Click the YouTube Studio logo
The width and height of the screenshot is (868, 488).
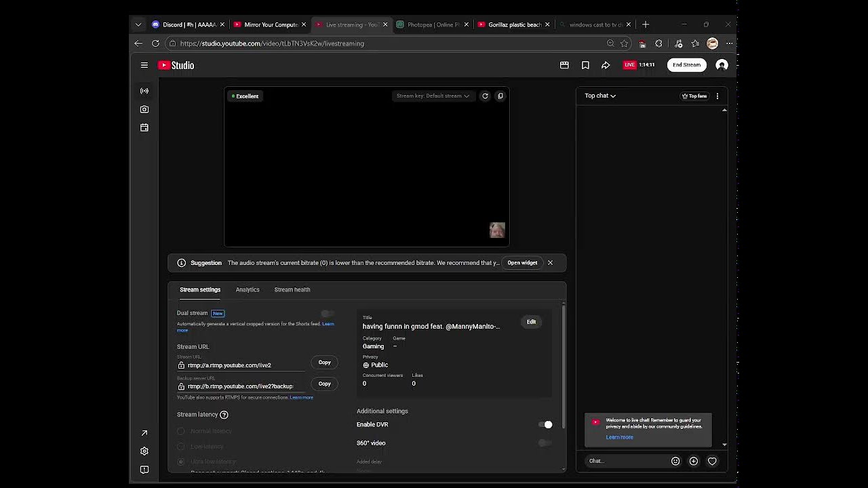pos(176,65)
